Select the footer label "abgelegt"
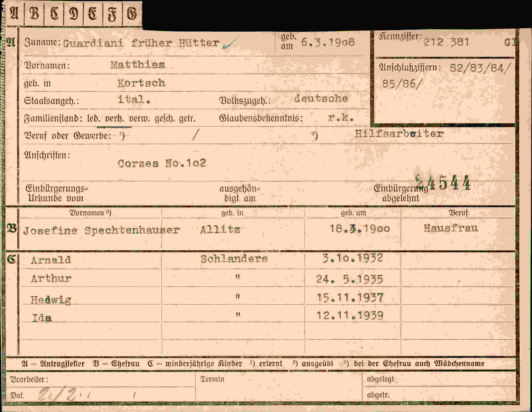Image resolution: width=532 pixels, height=412 pixels. tap(380, 379)
